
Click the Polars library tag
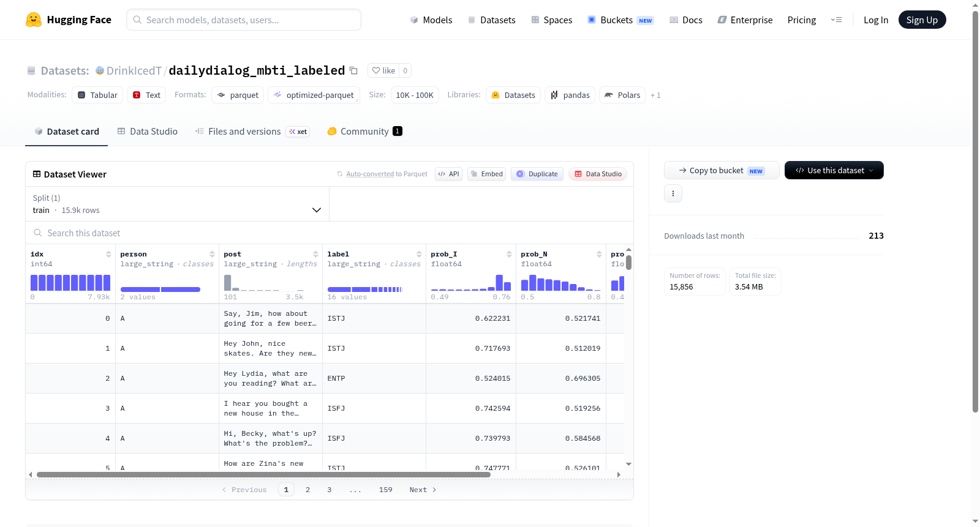pyautogui.click(x=622, y=95)
